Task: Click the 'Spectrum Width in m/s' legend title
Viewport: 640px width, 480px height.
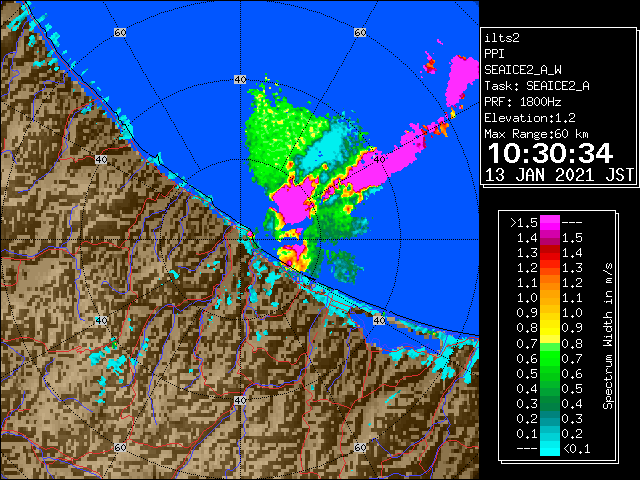Action: 607,336
